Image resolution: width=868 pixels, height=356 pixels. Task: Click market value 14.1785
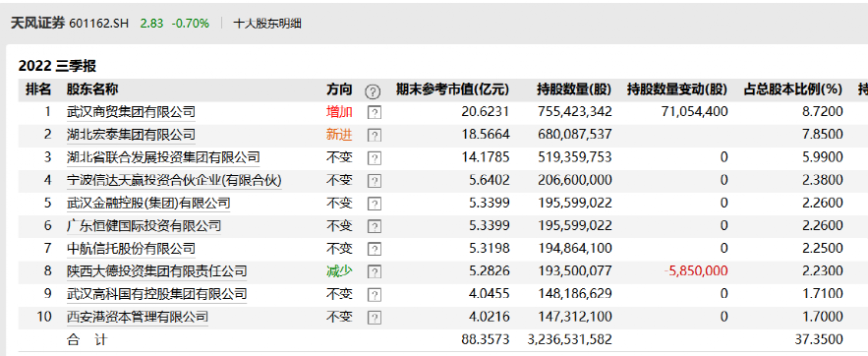[x=485, y=157]
